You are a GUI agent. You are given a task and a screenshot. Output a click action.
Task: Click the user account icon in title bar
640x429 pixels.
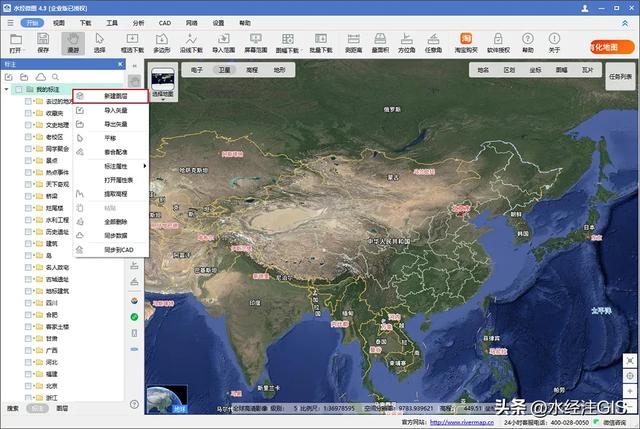point(585,8)
